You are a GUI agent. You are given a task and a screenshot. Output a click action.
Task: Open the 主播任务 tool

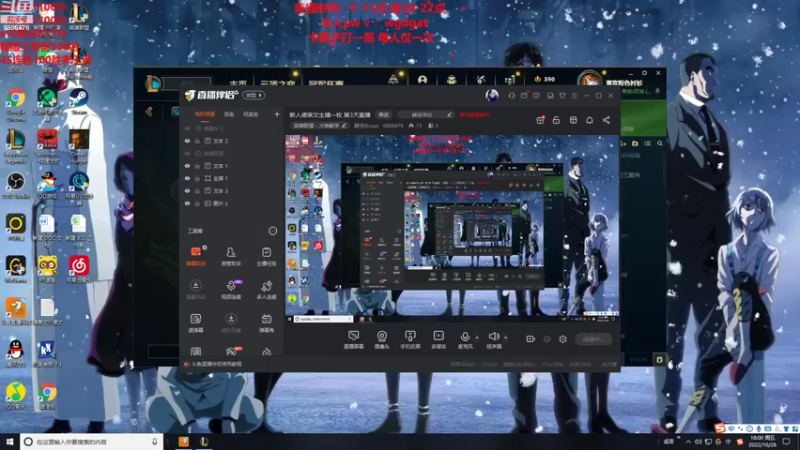(266, 256)
